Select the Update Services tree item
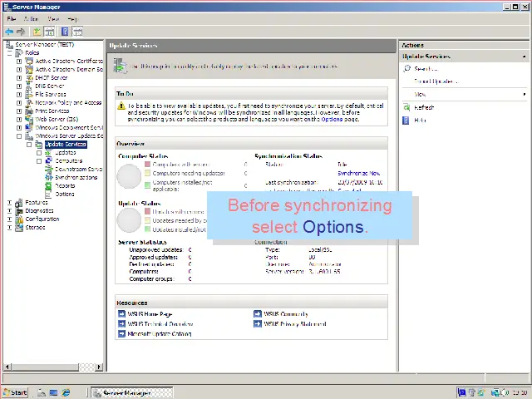The width and height of the screenshot is (532, 399). point(66,144)
